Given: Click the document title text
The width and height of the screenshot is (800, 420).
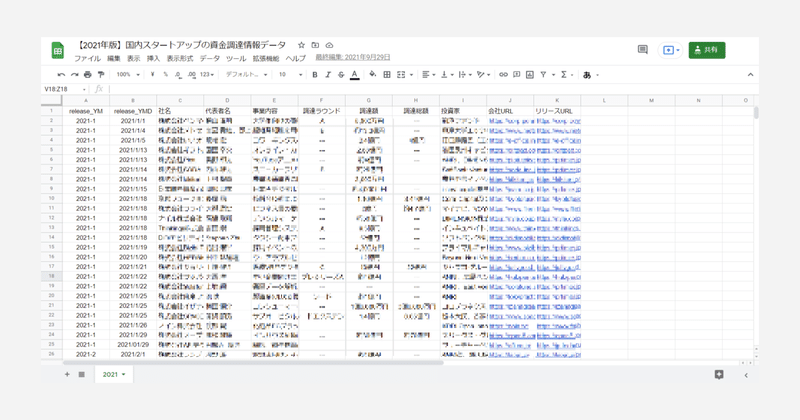Looking at the screenshot, I should 183,45.
